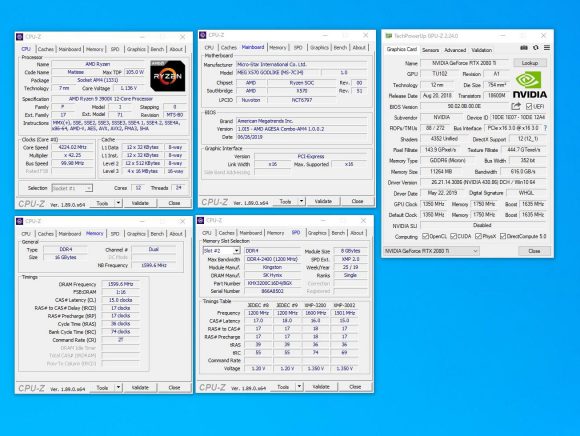Click the Part Number field in the SPD window

273,283
